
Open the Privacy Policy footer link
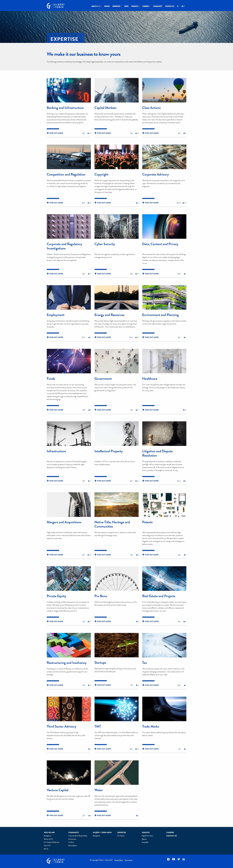(x=119, y=860)
